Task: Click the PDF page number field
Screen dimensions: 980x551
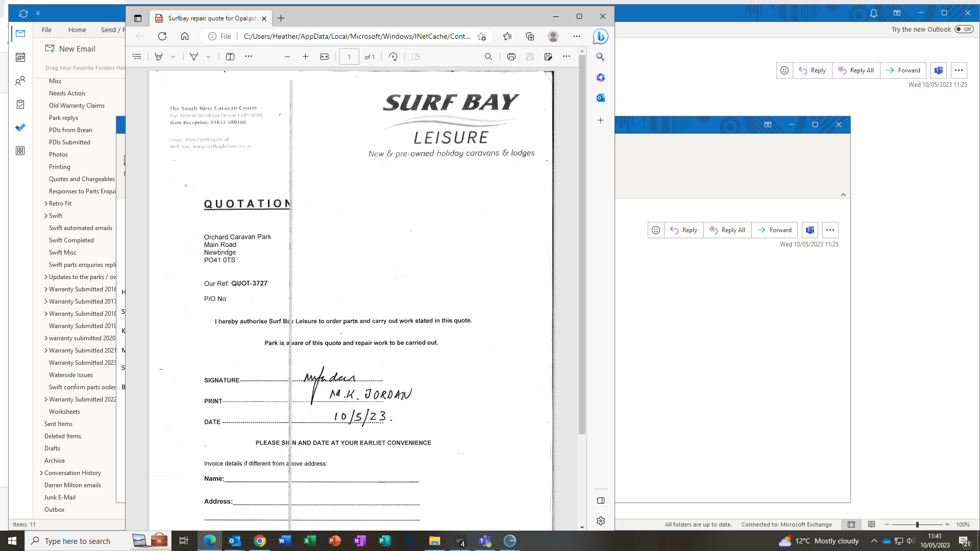Action: [x=349, y=57]
